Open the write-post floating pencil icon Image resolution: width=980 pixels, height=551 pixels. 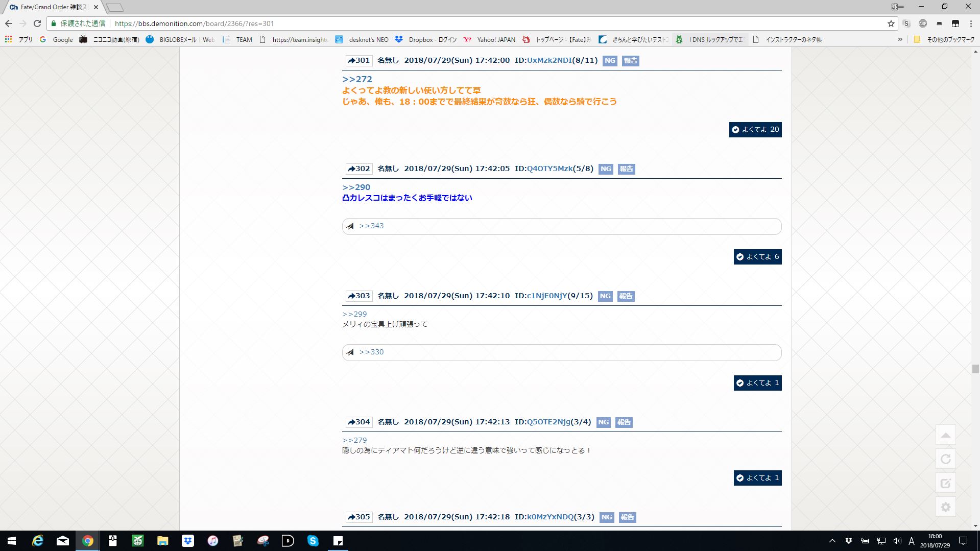point(945,483)
